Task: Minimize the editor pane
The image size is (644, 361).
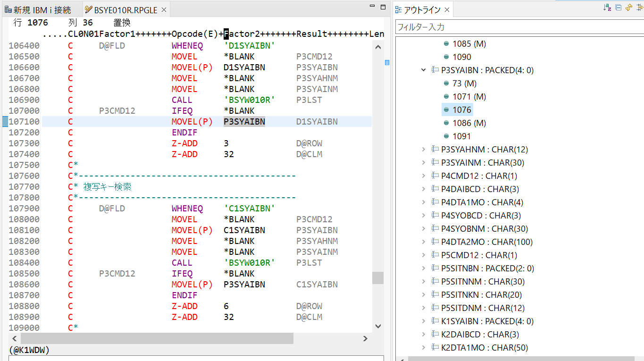Action: (x=372, y=7)
